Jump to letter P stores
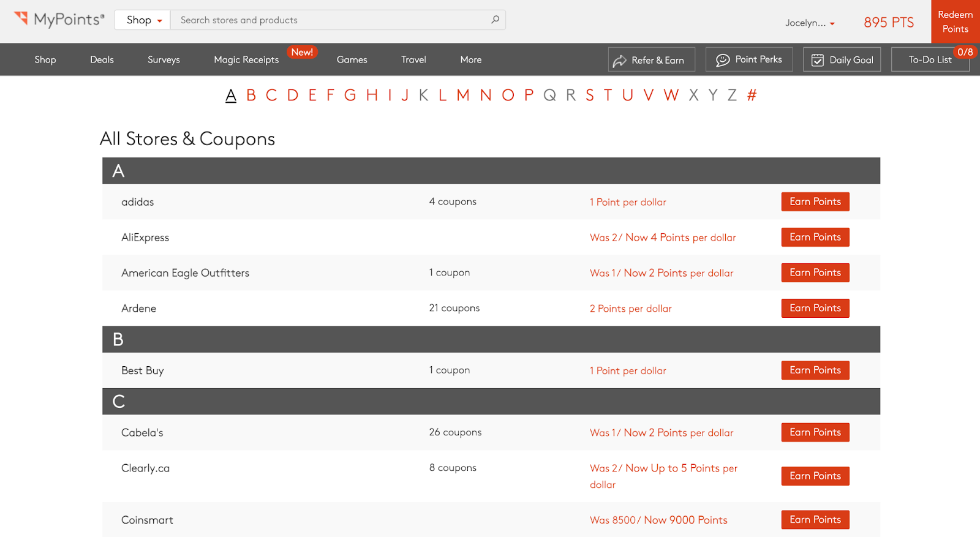This screenshot has width=980, height=537. click(x=529, y=95)
